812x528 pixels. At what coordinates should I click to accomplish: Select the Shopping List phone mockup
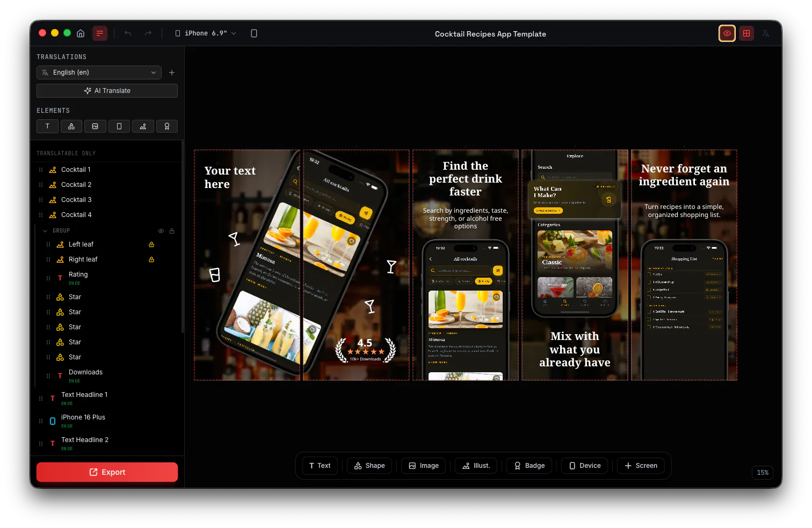684,310
